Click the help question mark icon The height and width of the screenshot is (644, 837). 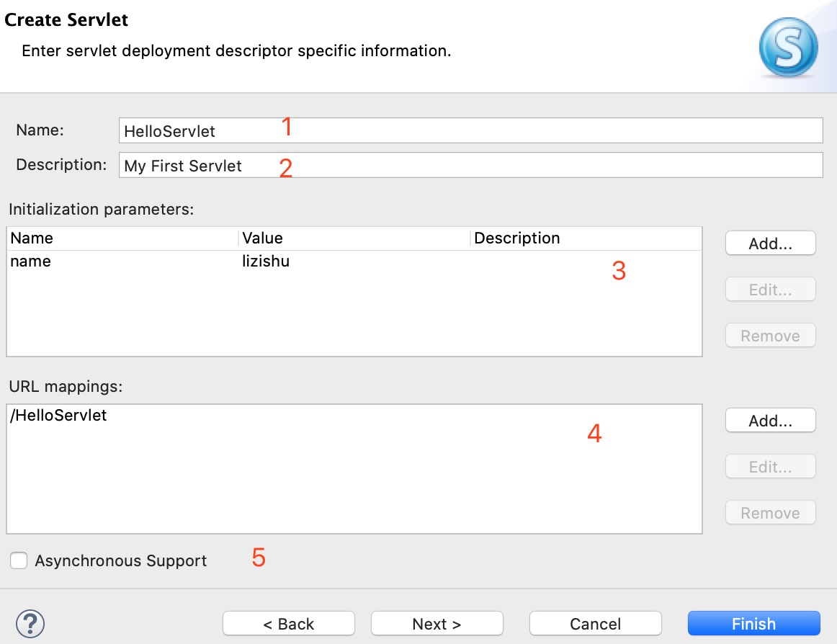30,623
